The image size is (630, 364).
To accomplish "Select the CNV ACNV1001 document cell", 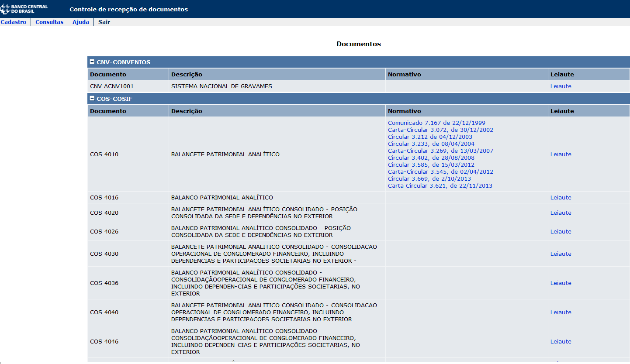I will [128, 86].
